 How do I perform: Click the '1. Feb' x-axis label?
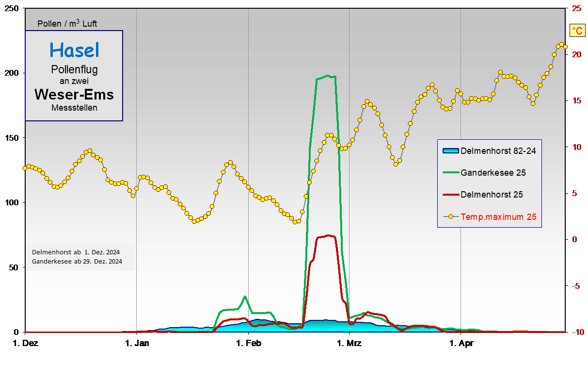click(x=248, y=344)
